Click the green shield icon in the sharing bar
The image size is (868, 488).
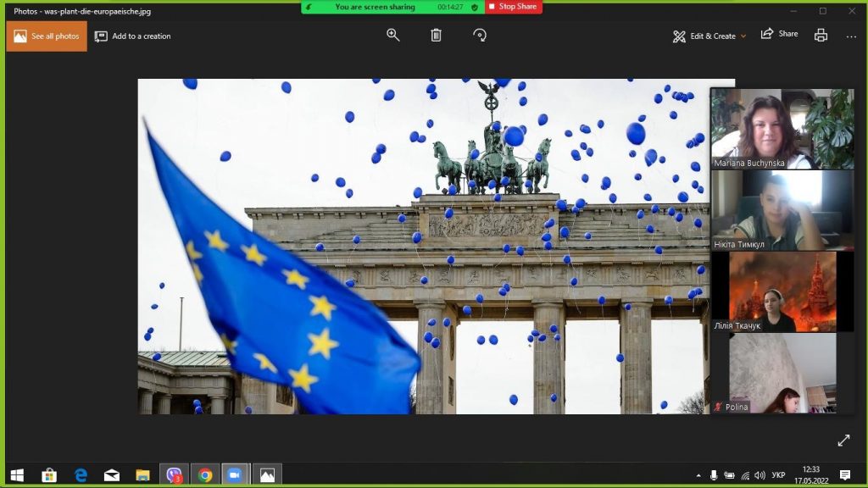[x=475, y=7]
